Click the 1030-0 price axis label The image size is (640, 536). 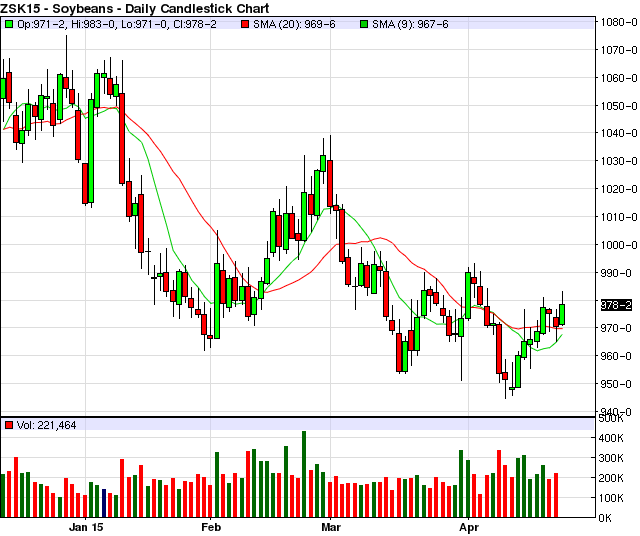619,161
